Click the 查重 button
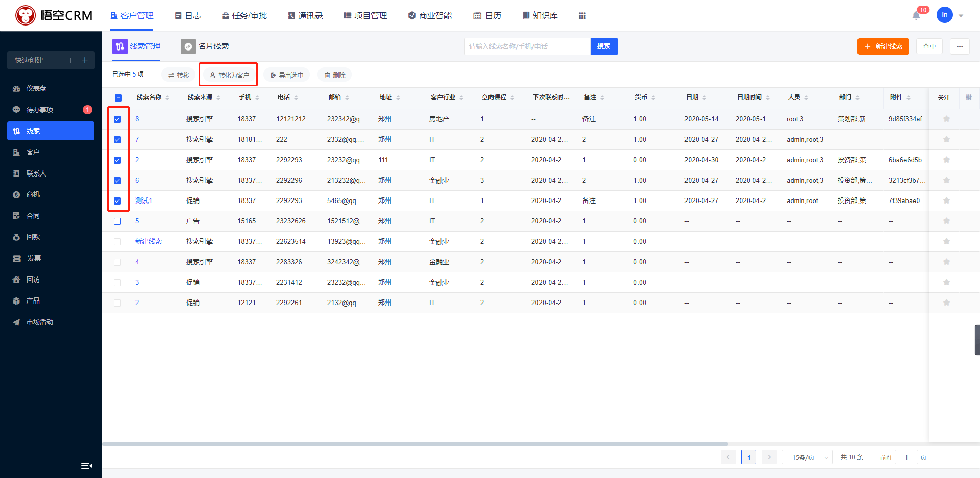Viewport: 980px width, 478px height. click(929, 46)
